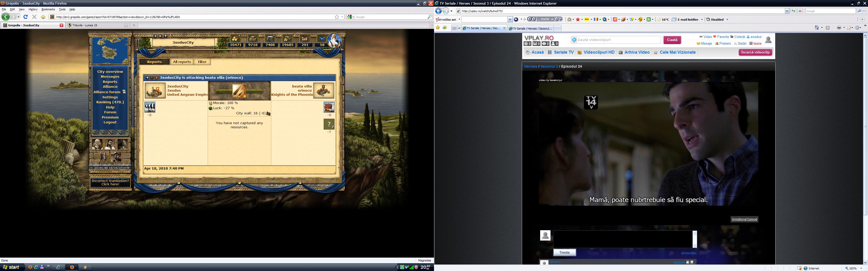Image resolution: width=868 pixels, height=271 pixels.
Task: Delete the report with the red X
Action: point(157,78)
